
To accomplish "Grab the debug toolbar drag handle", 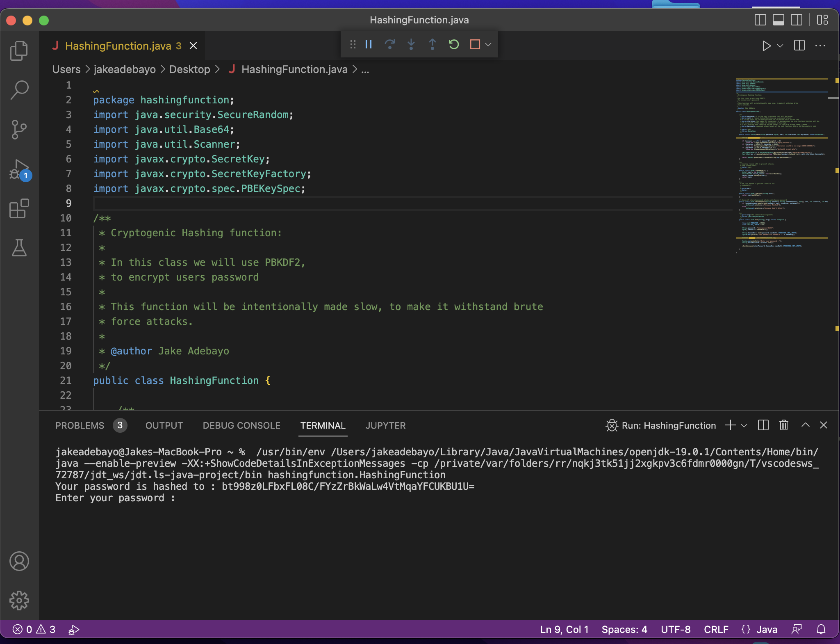I will pyautogui.click(x=353, y=44).
